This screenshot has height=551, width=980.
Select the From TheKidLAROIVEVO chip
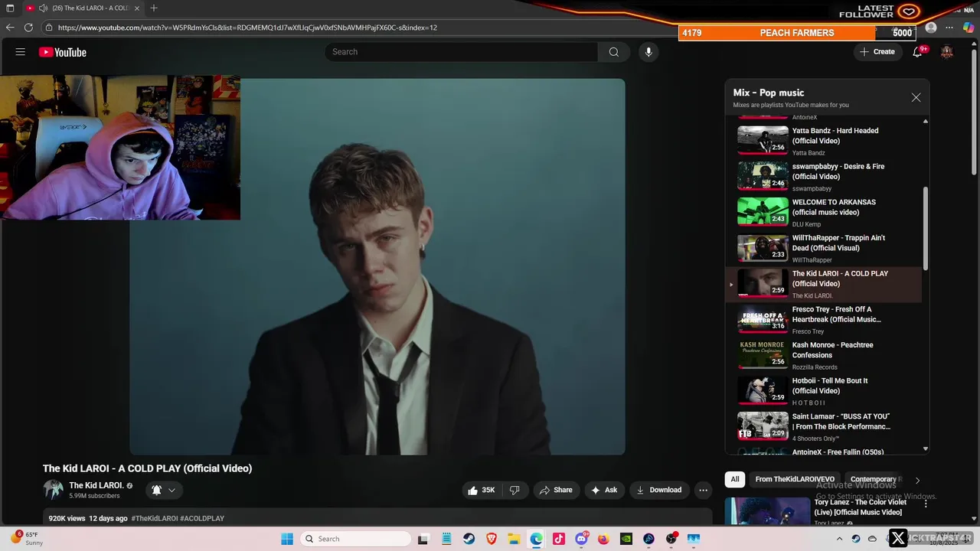[795, 479]
